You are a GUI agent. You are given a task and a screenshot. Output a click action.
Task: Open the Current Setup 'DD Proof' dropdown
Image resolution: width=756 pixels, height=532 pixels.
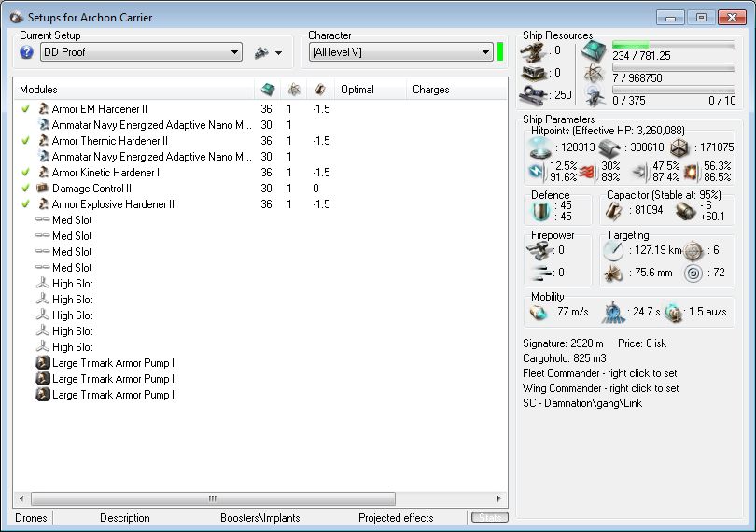coord(141,52)
